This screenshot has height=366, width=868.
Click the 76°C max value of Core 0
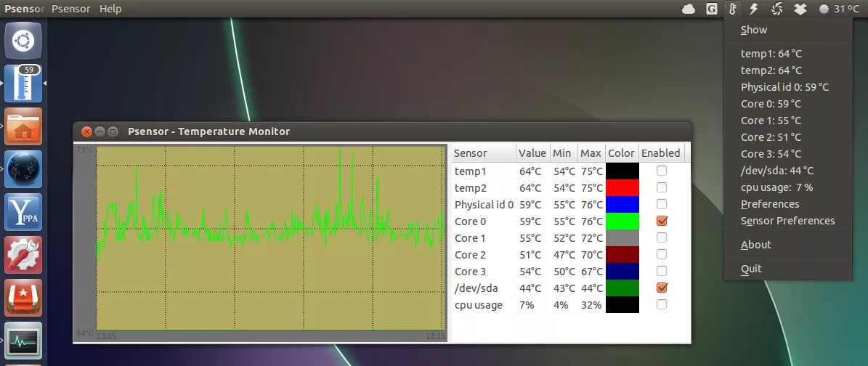click(x=592, y=221)
